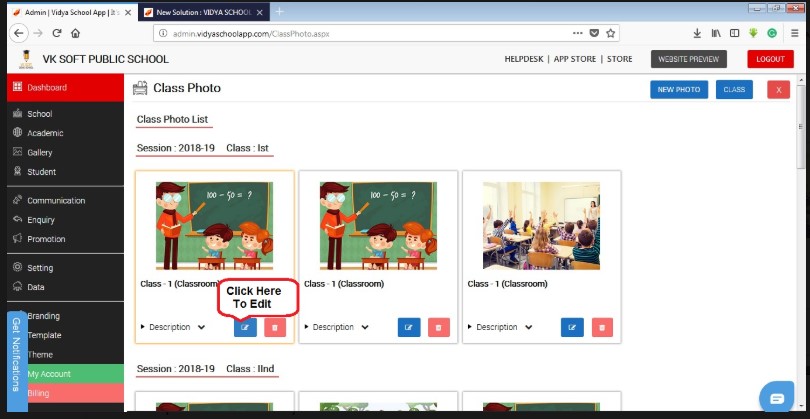
Task: Click the CLASS button
Action: (x=734, y=89)
